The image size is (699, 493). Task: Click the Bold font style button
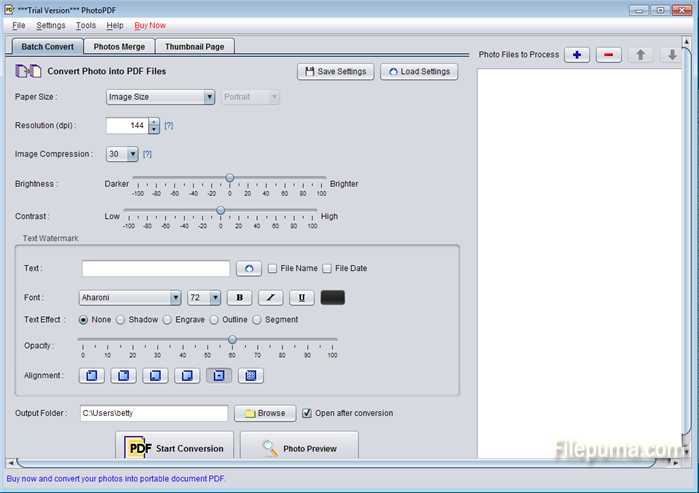pos(240,297)
